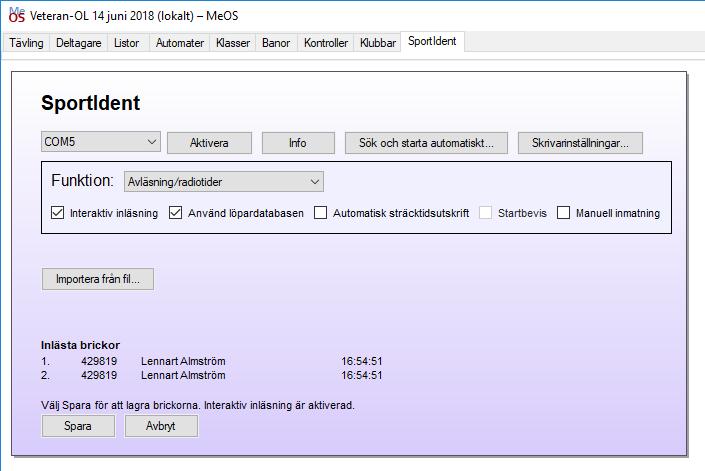Viewport: 705px width, 471px height.
Task: Open Skrivarinställningar settings
Action: click(x=580, y=143)
